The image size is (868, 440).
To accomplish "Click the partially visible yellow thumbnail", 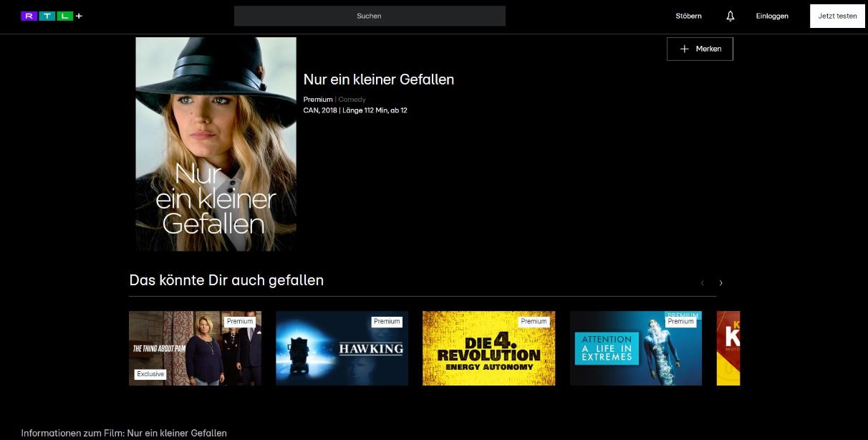I will pos(728,348).
